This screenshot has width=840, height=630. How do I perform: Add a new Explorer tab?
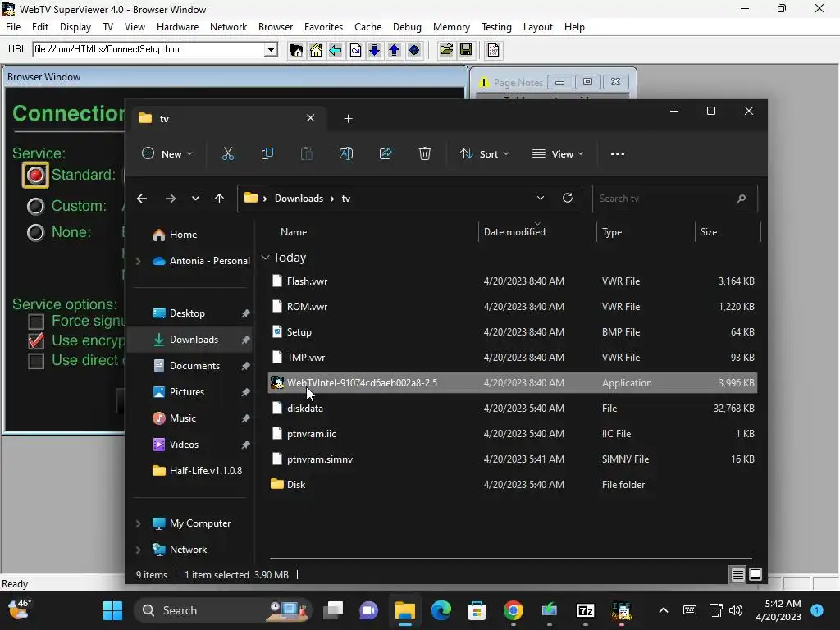tap(348, 118)
